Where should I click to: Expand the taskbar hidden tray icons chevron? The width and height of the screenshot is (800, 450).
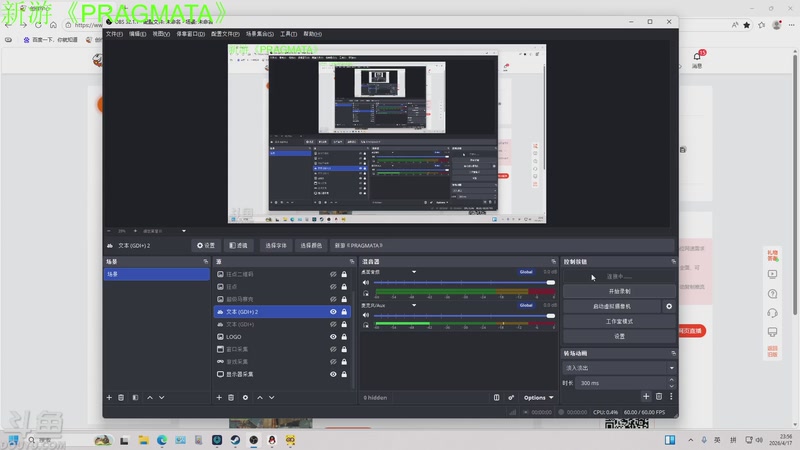coord(690,440)
